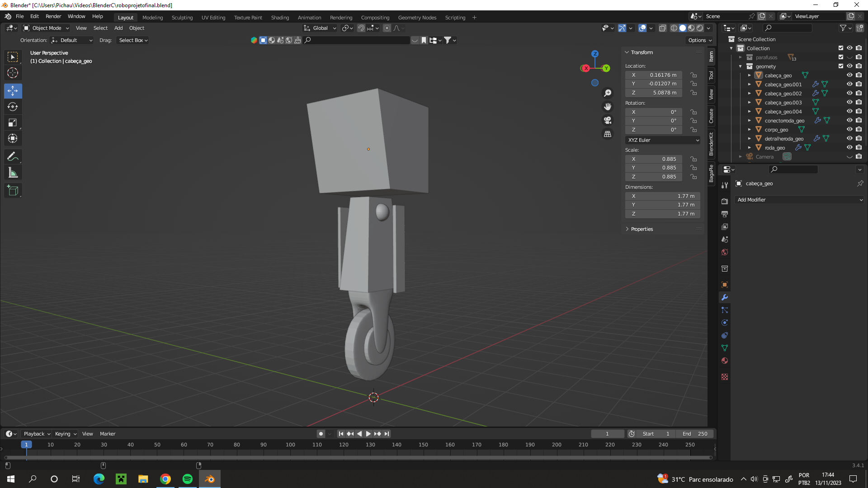Open Spotify from the Windows taskbar
868x488 pixels.
(x=188, y=479)
